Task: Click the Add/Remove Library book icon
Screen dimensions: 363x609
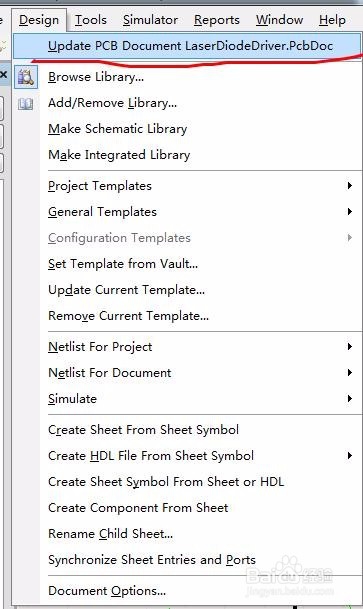Action: (26, 104)
